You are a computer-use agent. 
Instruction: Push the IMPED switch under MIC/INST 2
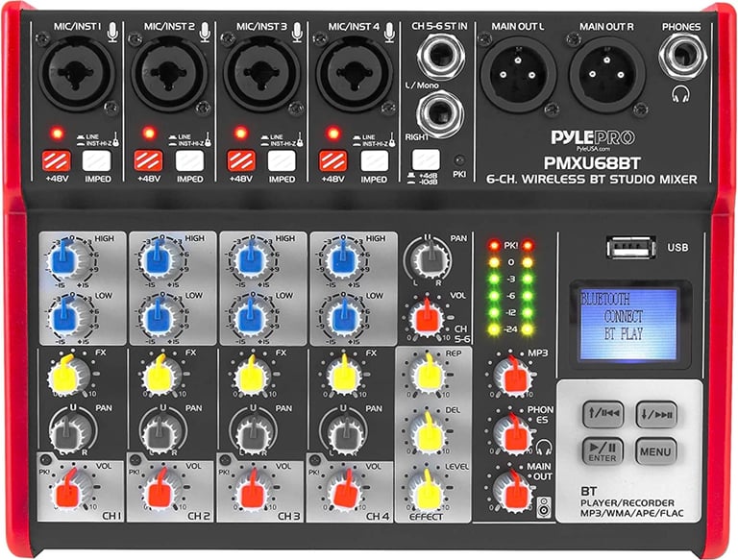pyautogui.click(x=189, y=161)
